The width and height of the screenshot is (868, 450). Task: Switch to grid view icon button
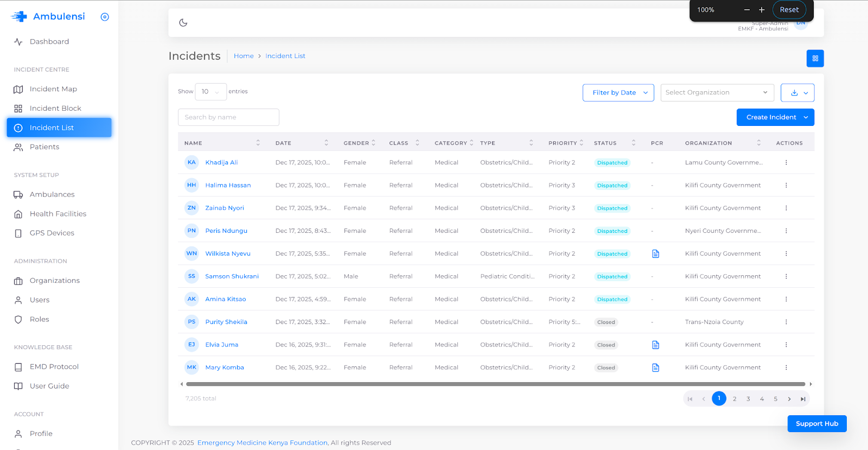815,59
